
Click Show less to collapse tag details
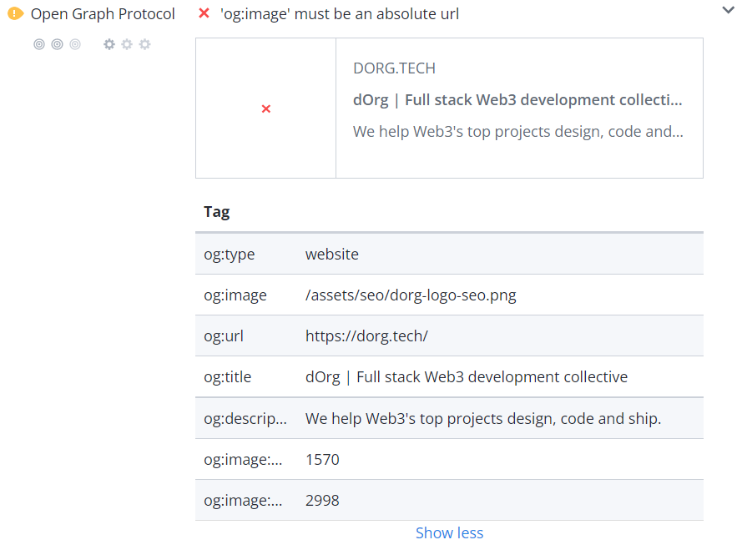(x=449, y=532)
